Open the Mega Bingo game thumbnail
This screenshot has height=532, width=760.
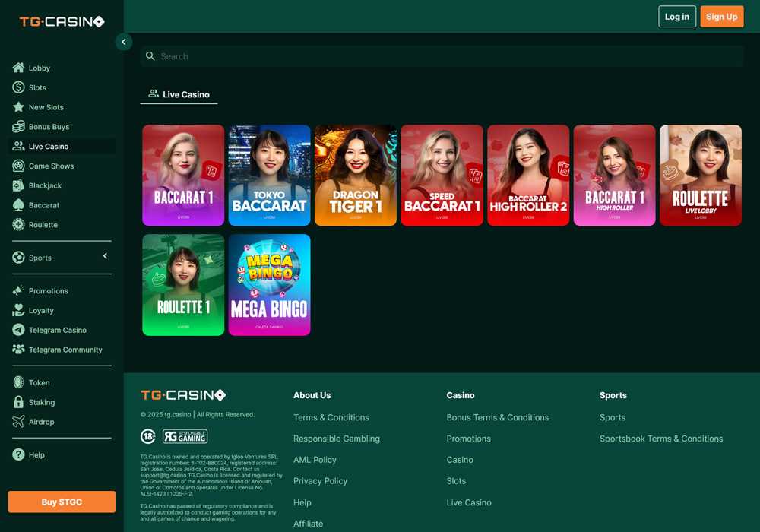coord(269,285)
